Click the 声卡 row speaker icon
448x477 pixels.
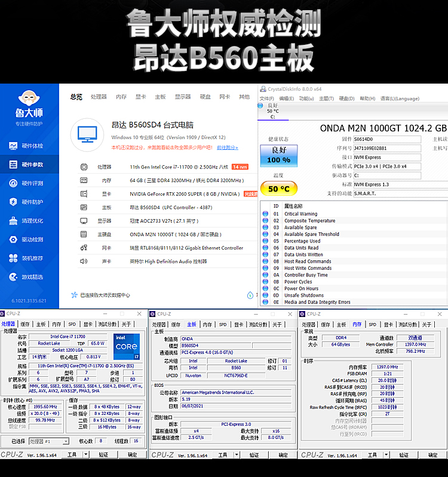coord(84,261)
